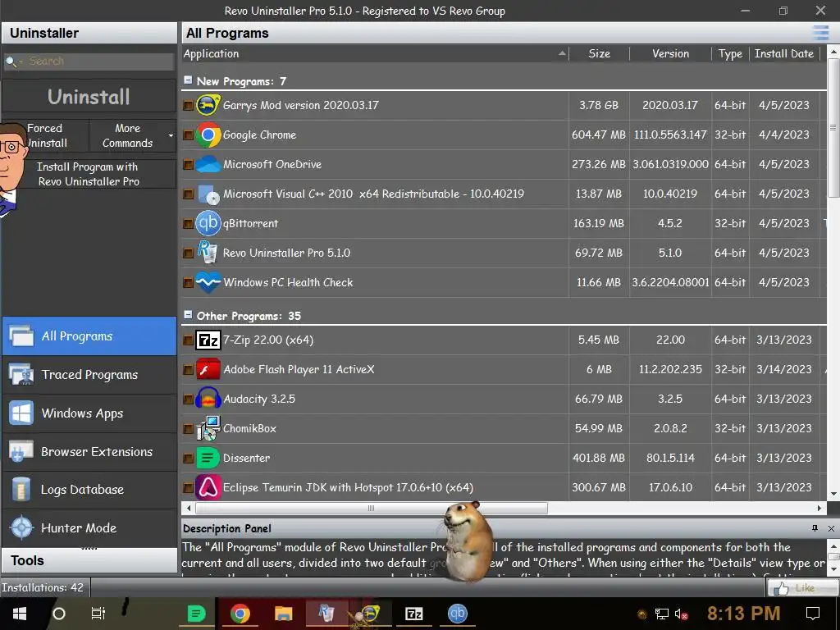Pin the Description Panel with the pin icon

[815, 528]
